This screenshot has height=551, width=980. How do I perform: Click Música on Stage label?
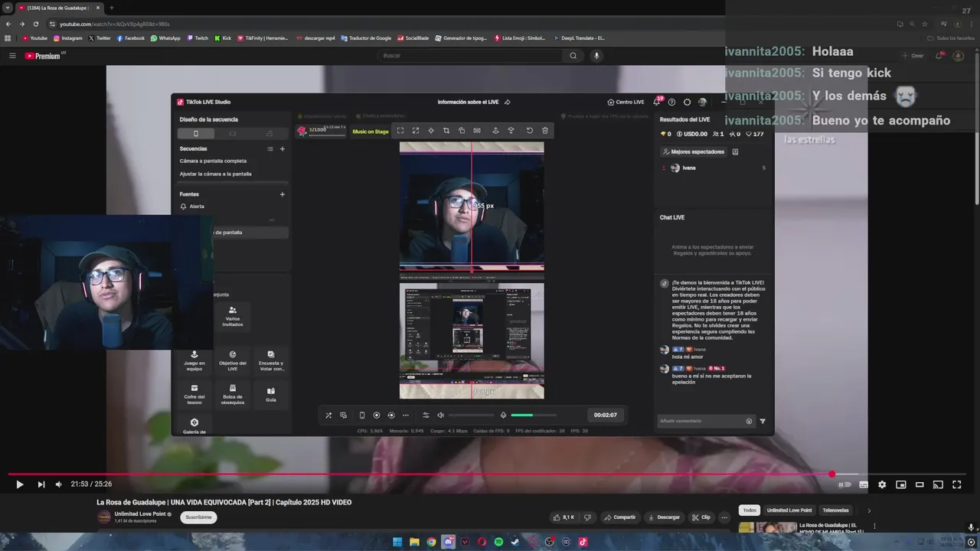(371, 132)
